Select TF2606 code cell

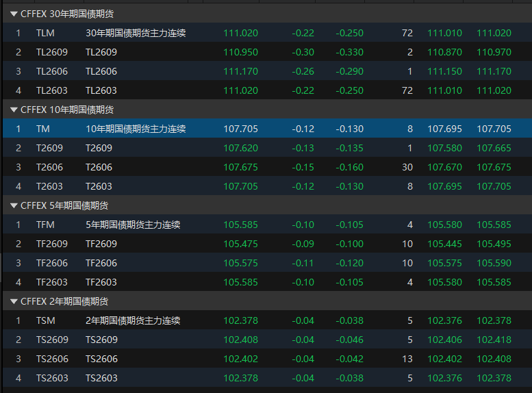[52, 263]
